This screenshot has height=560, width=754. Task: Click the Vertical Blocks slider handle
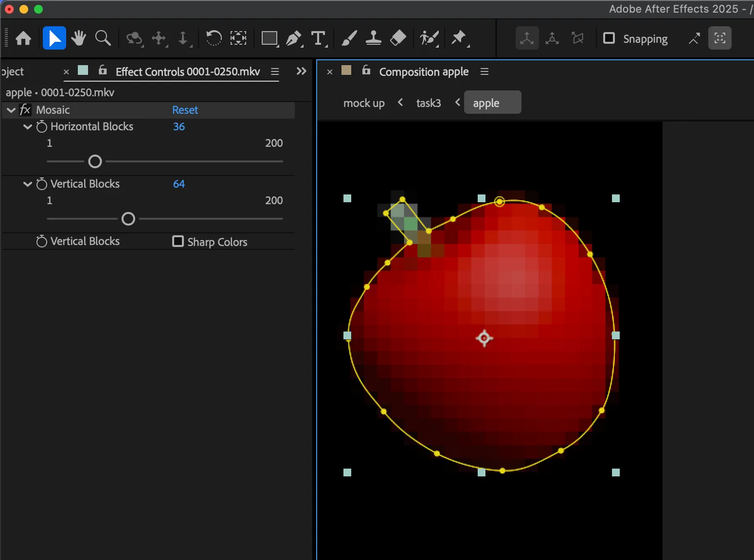pos(128,219)
